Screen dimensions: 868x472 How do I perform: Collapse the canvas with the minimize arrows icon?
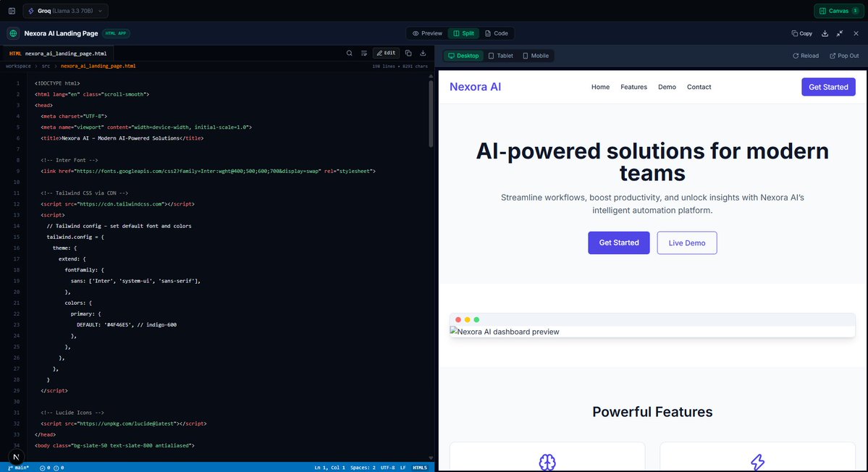(840, 33)
